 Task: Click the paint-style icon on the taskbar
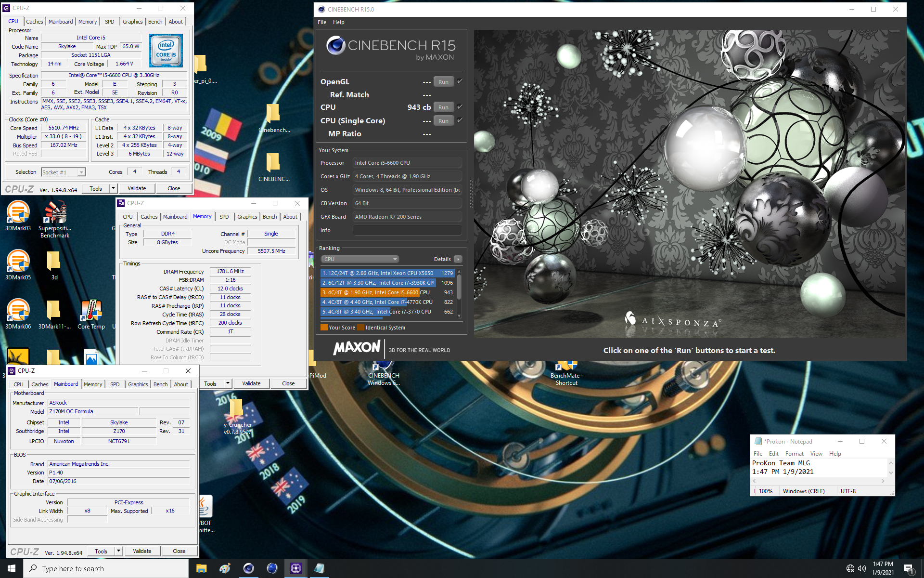click(225, 568)
